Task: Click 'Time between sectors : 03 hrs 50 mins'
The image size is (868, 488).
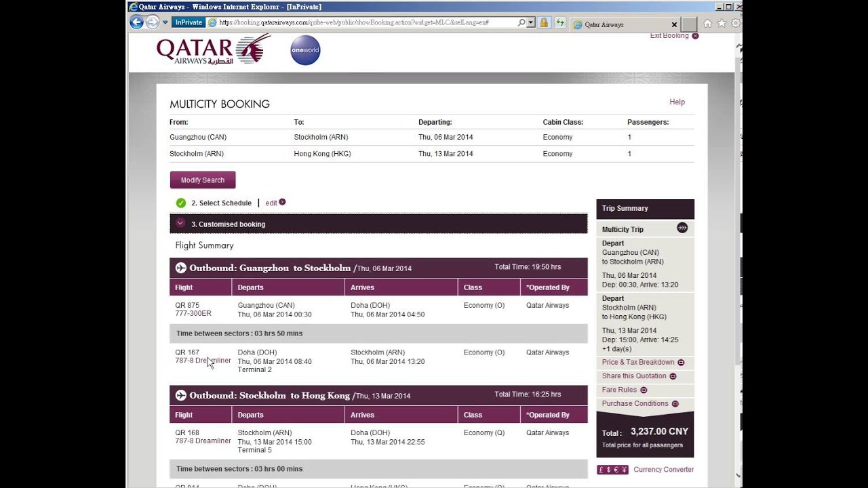Action: click(x=239, y=333)
